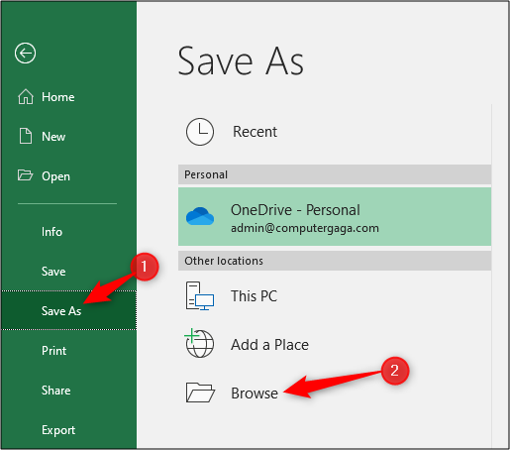
Task: Click the Home house icon
Action: pos(26,97)
